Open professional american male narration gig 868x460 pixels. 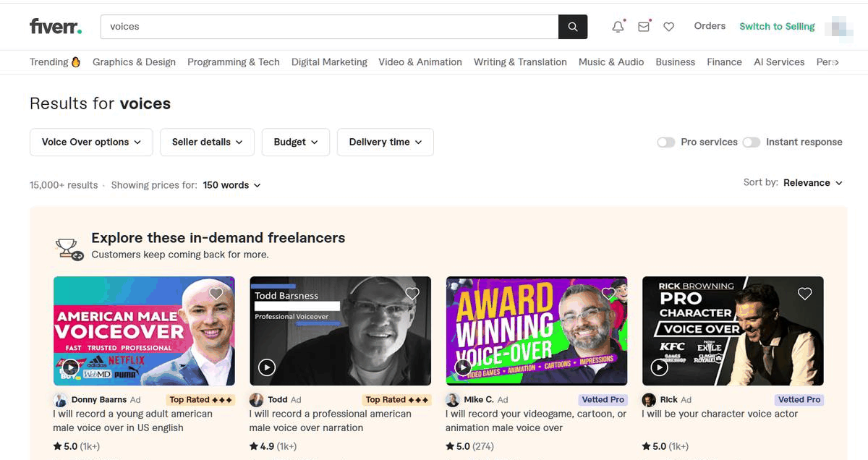[330, 421]
